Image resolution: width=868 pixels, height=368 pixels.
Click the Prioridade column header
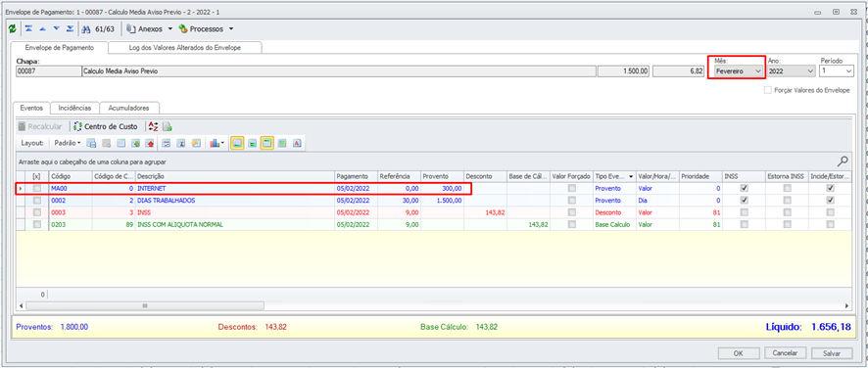pos(700,176)
